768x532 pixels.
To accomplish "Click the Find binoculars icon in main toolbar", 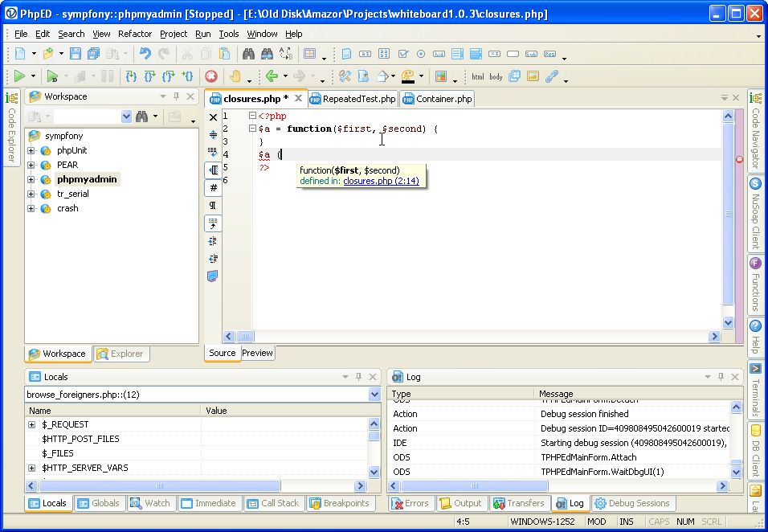I will (x=248, y=53).
